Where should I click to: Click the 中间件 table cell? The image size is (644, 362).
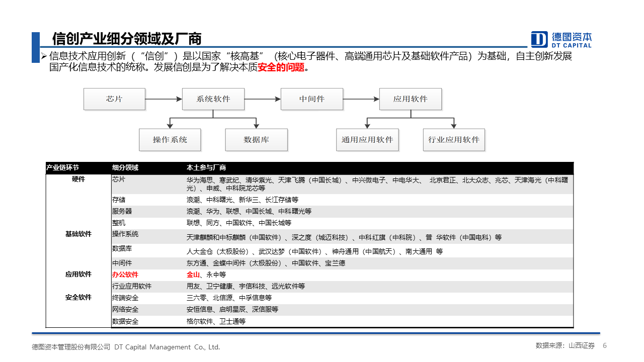click(x=122, y=263)
